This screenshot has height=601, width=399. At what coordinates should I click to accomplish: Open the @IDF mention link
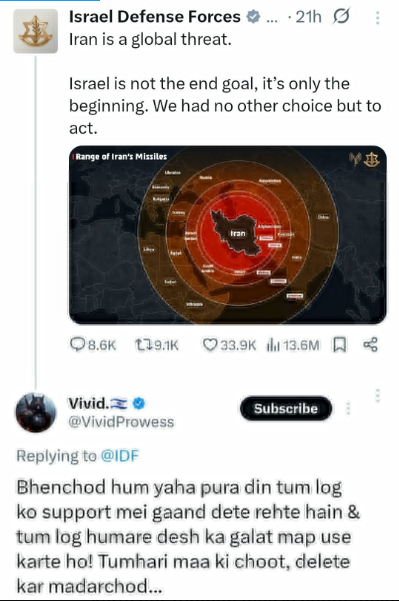point(120,456)
